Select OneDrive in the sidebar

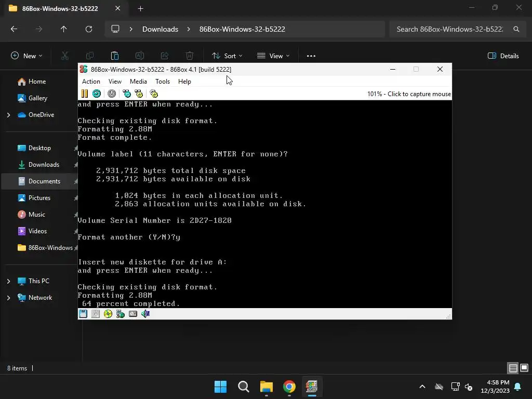click(41, 115)
